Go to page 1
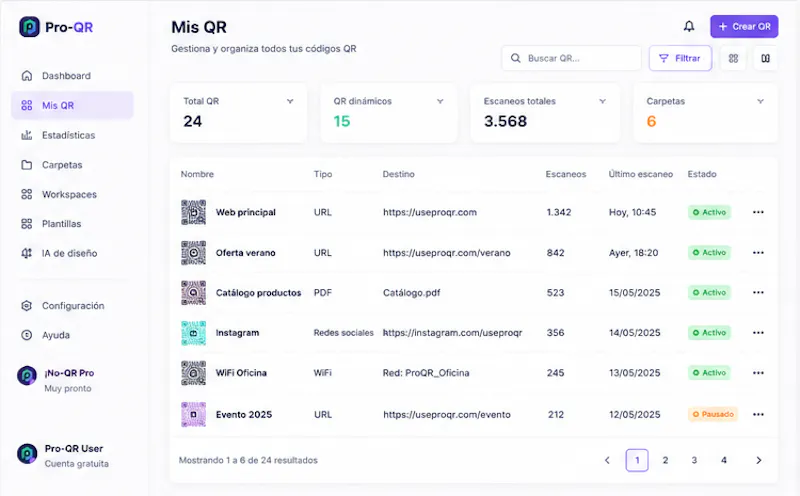The height and width of the screenshot is (496, 800). click(637, 460)
